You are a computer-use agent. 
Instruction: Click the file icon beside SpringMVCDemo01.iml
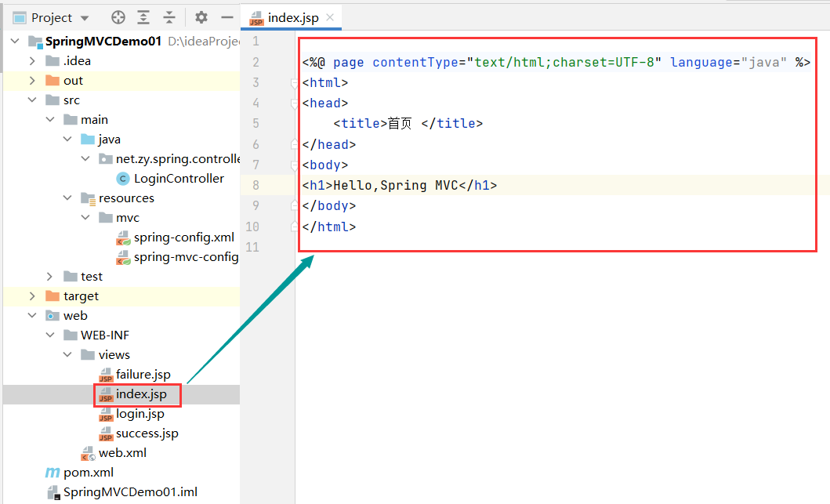pos(53,493)
